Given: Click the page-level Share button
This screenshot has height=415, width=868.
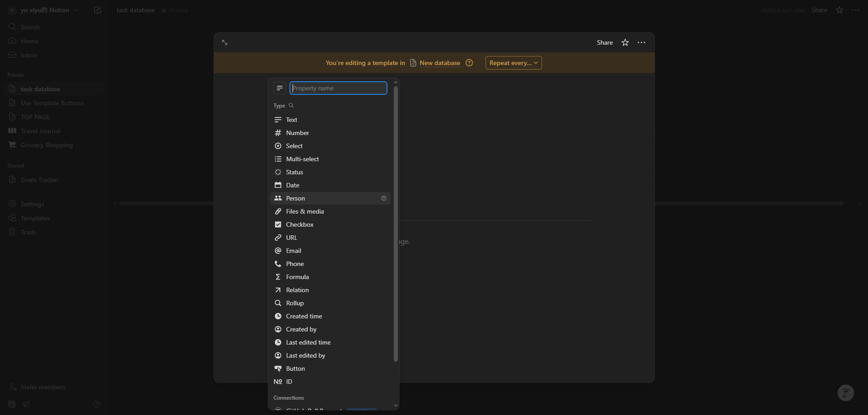Looking at the screenshot, I should [x=819, y=10].
